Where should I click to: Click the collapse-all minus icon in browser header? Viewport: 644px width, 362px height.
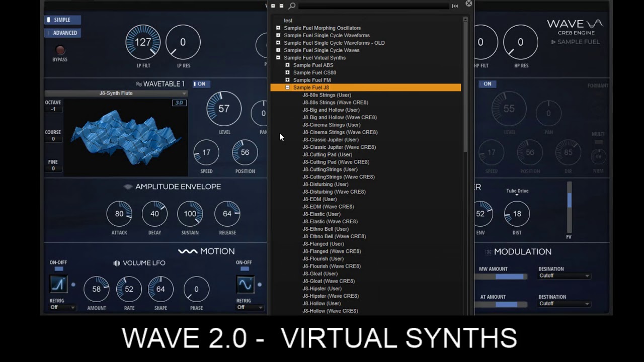281,6
